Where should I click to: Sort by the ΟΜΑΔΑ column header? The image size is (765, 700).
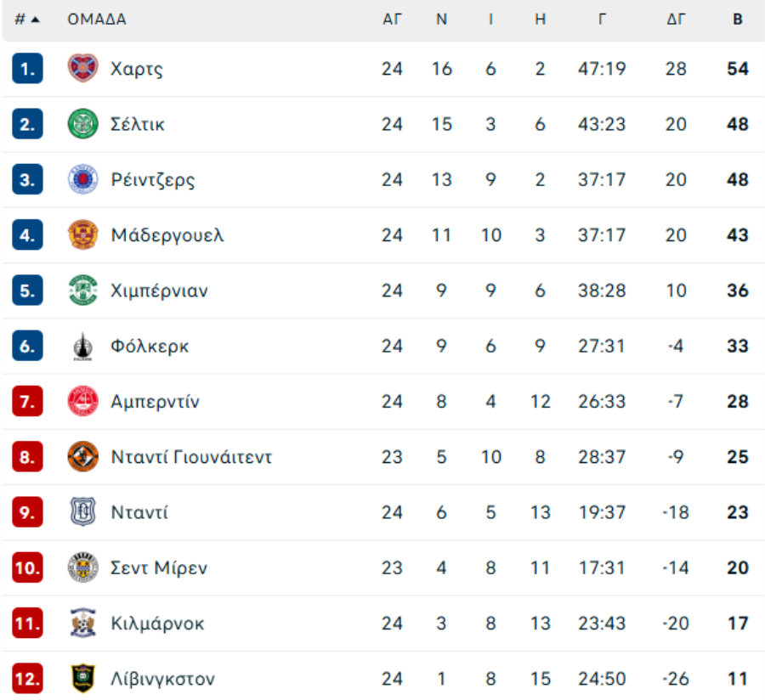point(97,20)
